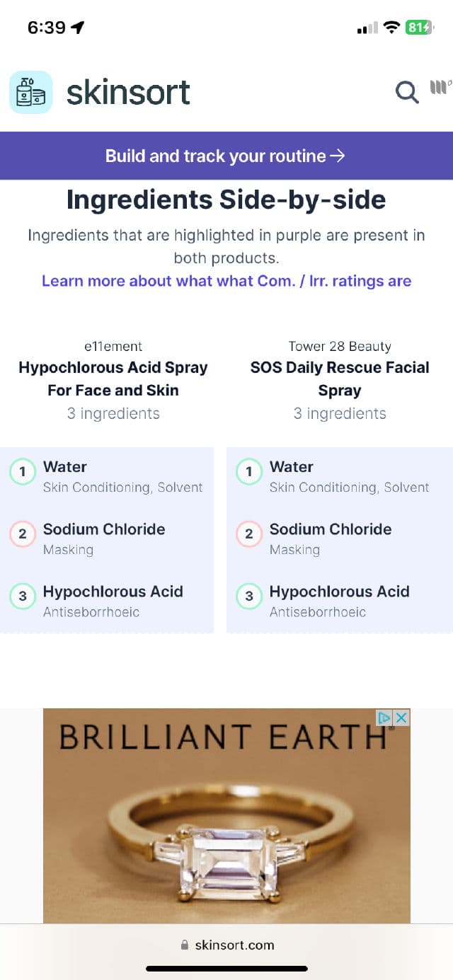Open Tower 28 SOS Daily Rescue product
This screenshot has width=453, height=980.
click(340, 379)
